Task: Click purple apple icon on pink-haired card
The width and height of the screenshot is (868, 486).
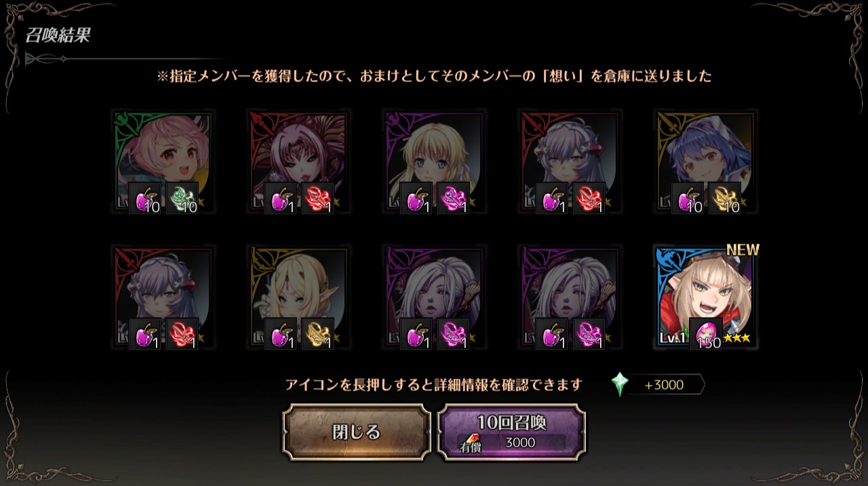Action: pyautogui.click(x=145, y=198)
